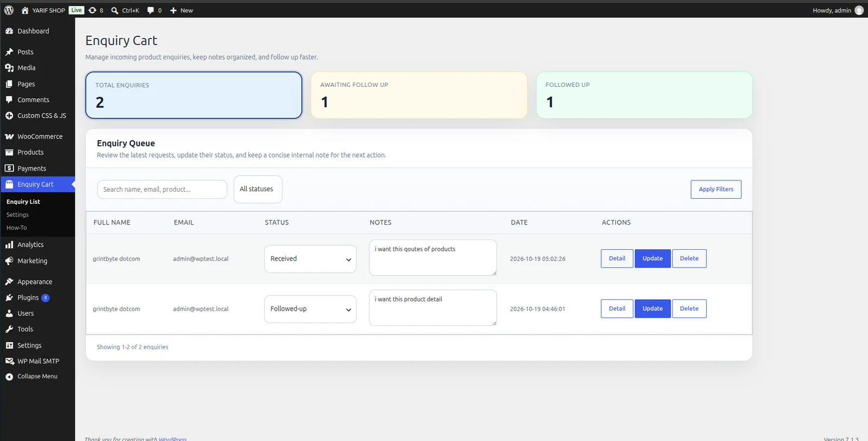
Task: Click the Users person icon
Action: 9,313
